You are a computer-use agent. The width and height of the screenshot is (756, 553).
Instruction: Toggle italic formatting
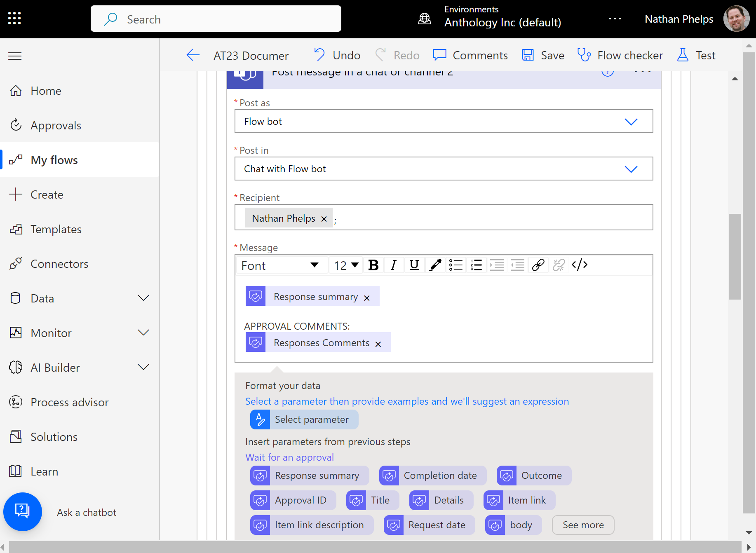tap(394, 265)
